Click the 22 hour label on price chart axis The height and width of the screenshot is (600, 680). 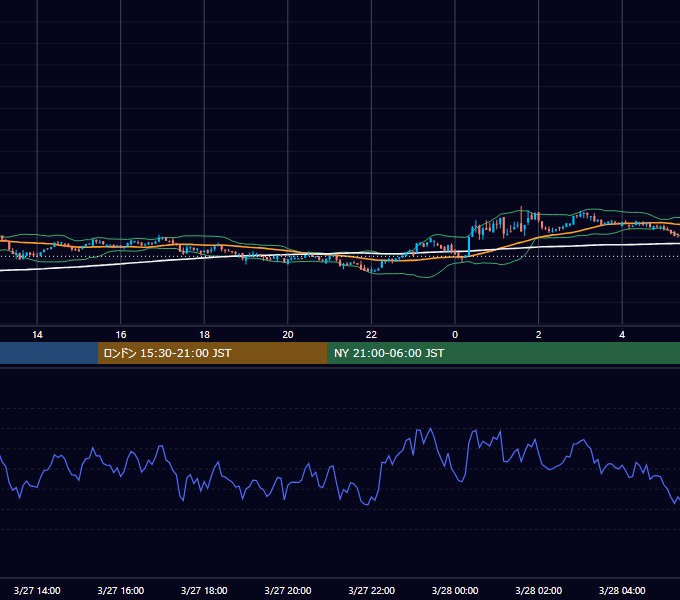(371, 335)
